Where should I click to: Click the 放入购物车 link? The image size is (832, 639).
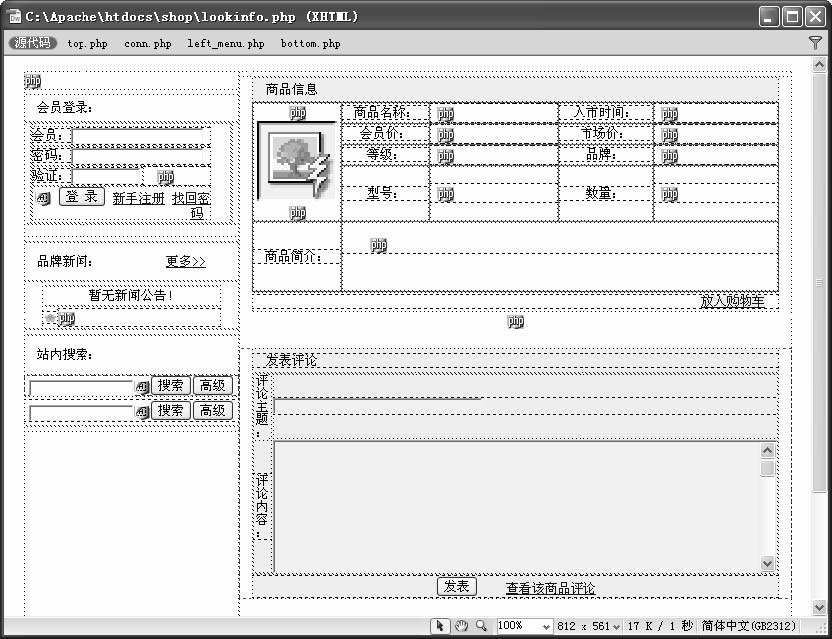click(732, 301)
